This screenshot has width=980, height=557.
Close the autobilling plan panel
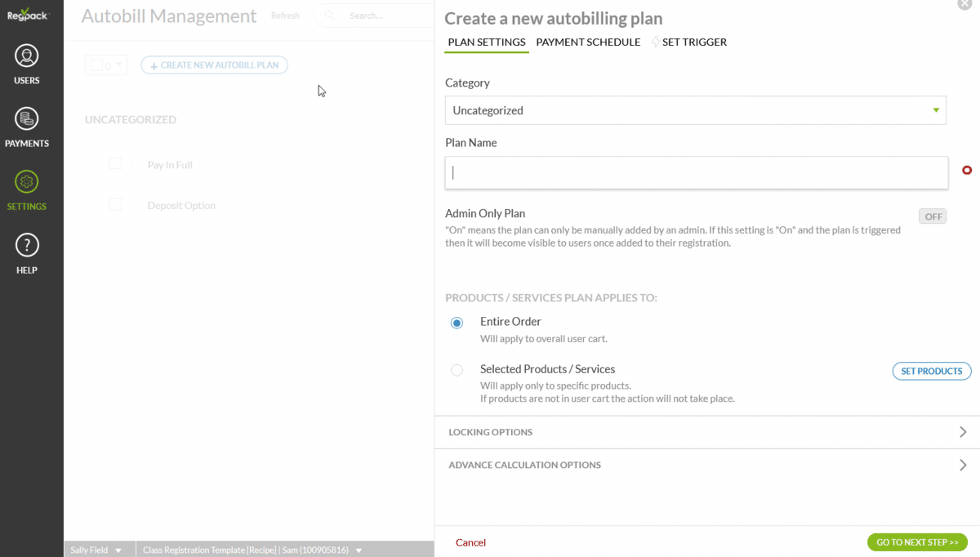click(x=964, y=4)
